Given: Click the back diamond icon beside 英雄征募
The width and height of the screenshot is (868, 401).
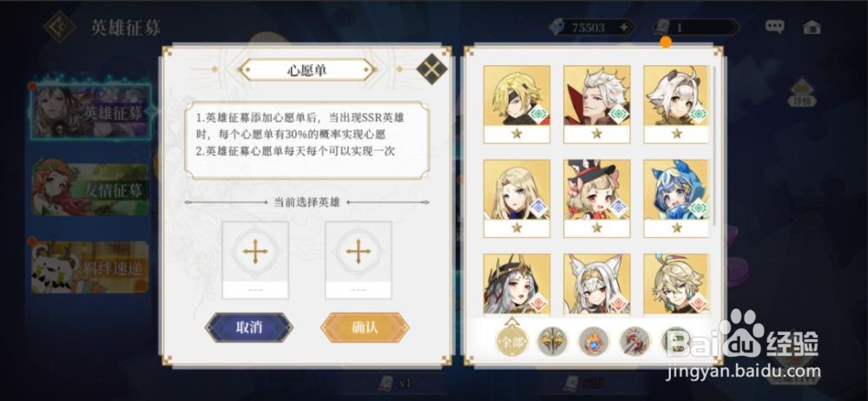Looking at the screenshot, I should pyautogui.click(x=59, y=27).
